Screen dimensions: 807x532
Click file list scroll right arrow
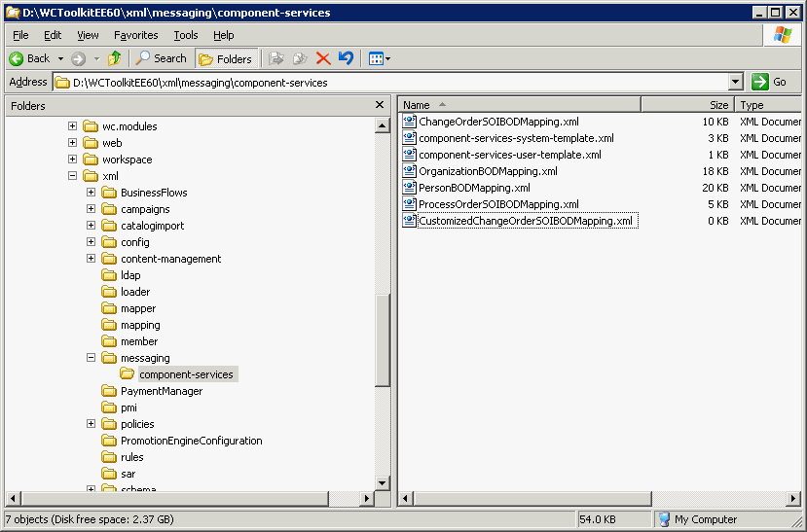793,498
